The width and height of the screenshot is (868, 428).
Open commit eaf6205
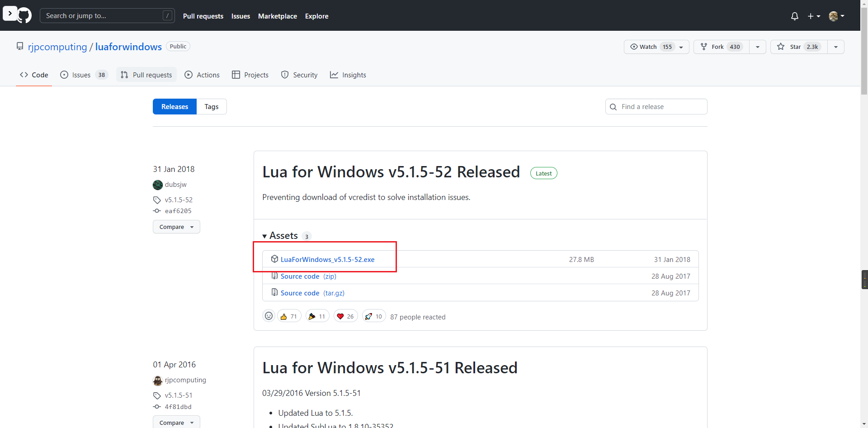coord(178,211)
